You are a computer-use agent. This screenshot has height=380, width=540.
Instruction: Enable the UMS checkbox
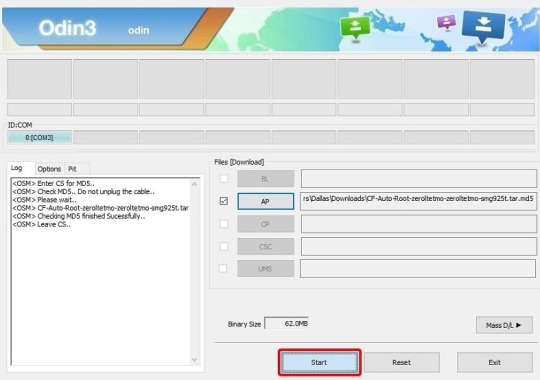tap(223, 268)
